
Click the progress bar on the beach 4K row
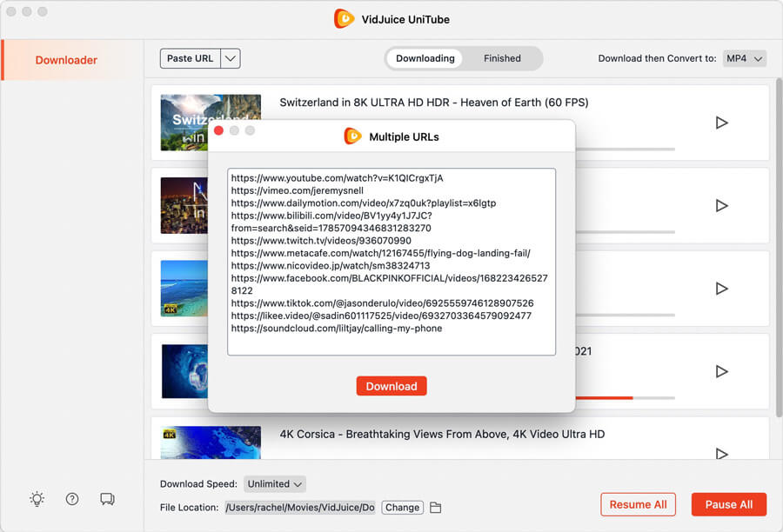point(626,315)
